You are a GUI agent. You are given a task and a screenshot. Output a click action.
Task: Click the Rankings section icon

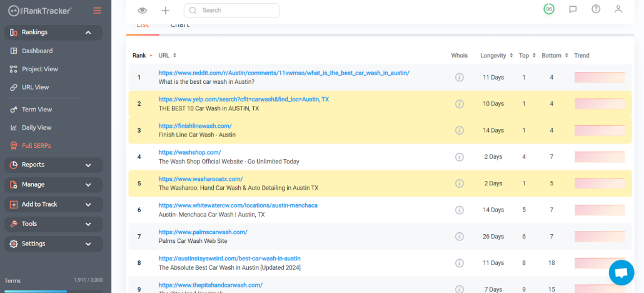[x=14, y=33]
